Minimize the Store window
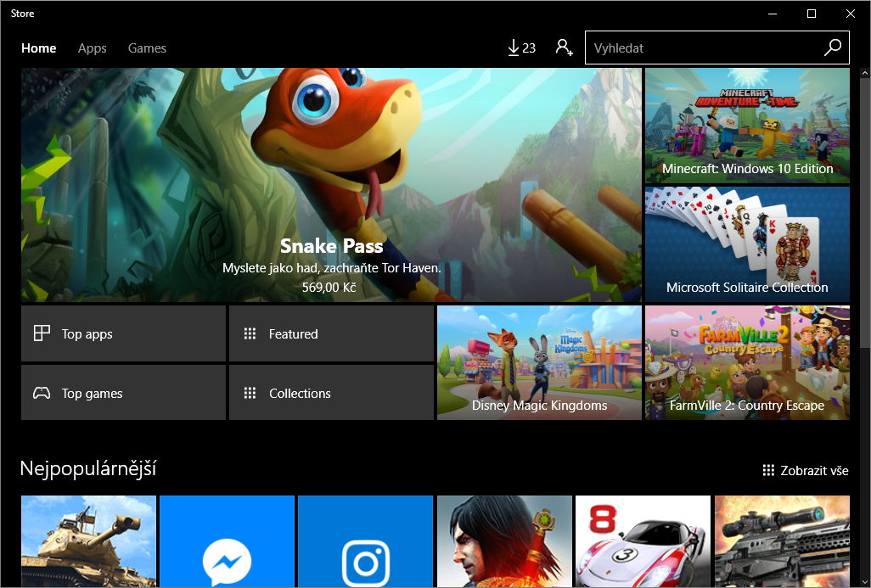 point(773,14)
